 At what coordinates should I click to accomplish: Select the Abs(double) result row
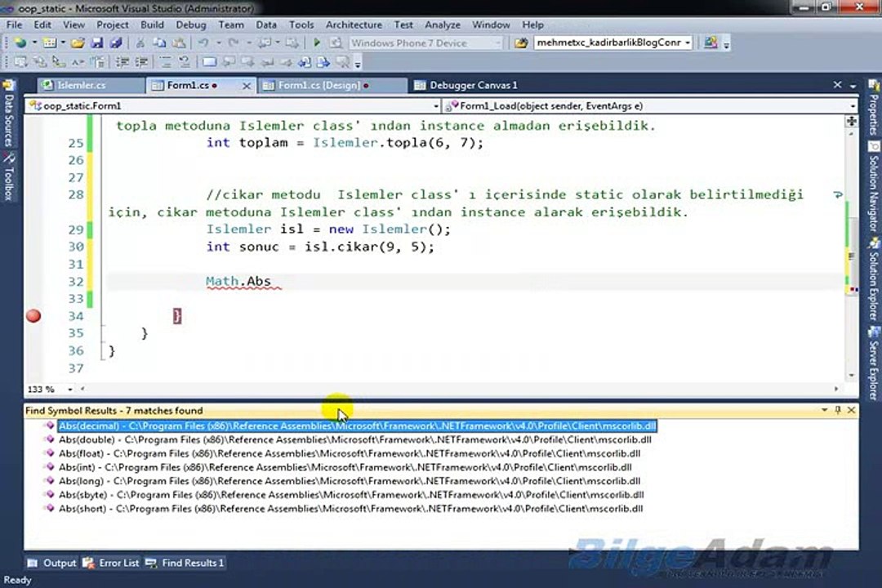tap(355, 439)
